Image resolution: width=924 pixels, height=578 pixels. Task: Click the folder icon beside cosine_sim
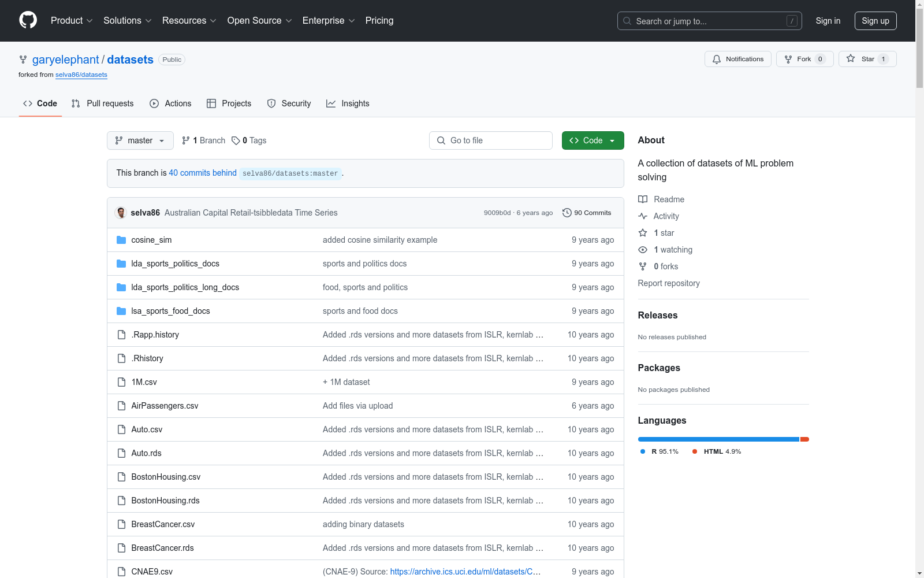click(121, 240)
